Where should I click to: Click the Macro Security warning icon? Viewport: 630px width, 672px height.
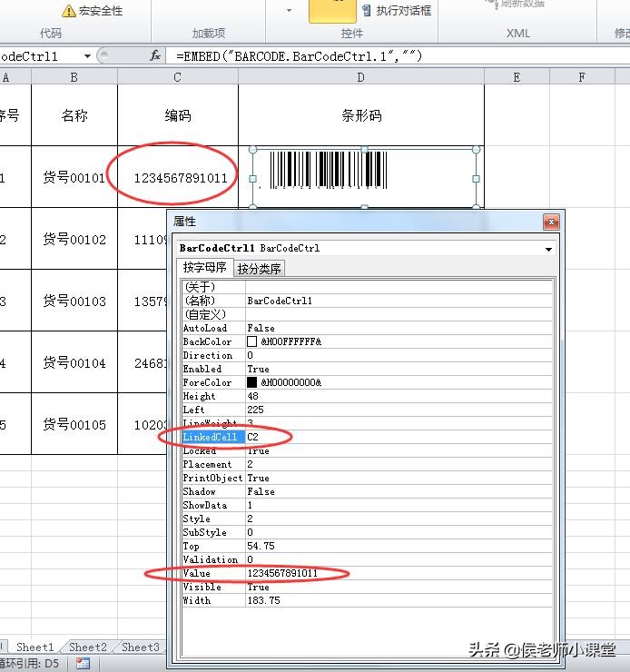(68, 11)
